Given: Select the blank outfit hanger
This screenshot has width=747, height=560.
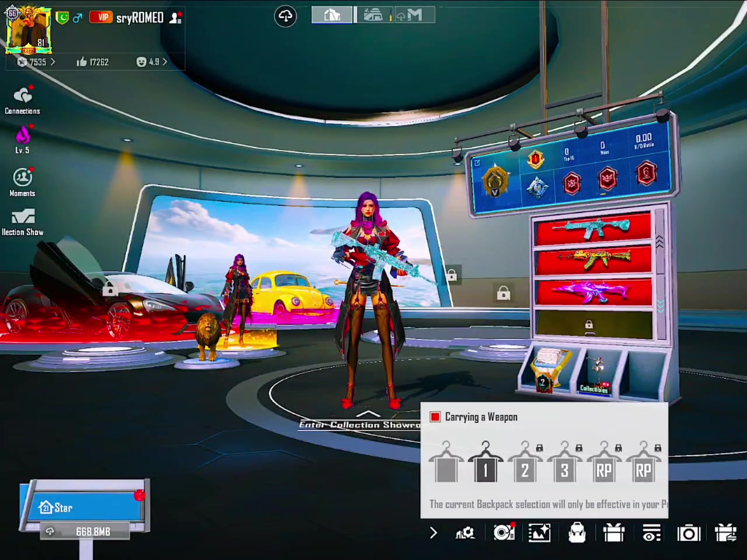Looking at the screenshot, I should (x=446, y=463).
